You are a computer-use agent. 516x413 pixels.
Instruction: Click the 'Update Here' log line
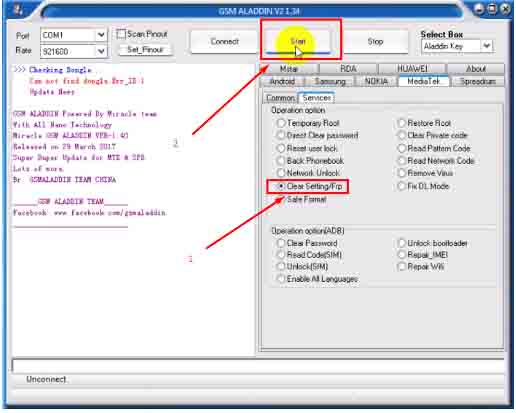pos(52,92)
